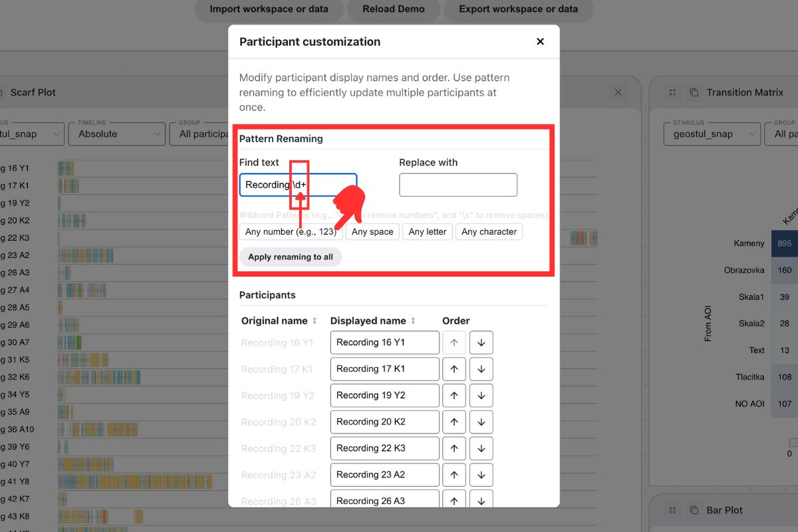The width and height of the screenshot is (798, 532).
Task: Click the drag handle of Transition Matrix panel
Action: [x=671, y=92]
